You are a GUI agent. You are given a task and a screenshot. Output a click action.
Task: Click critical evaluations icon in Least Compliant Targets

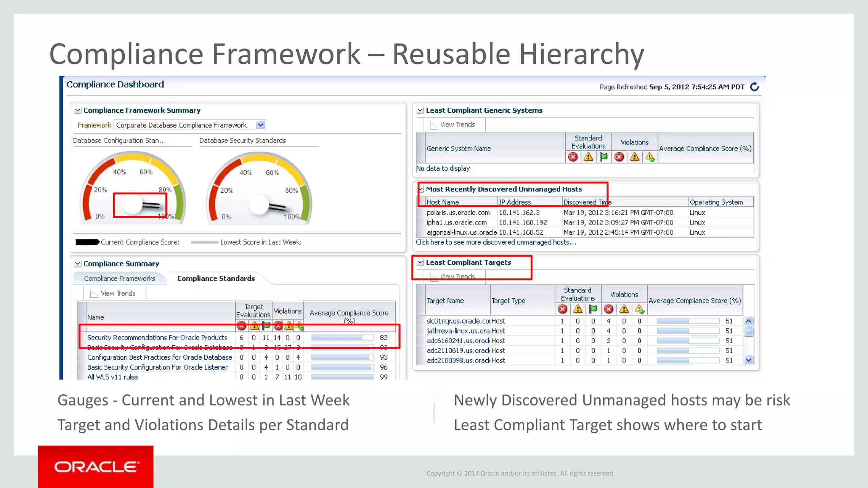click(x=562, y=309)
